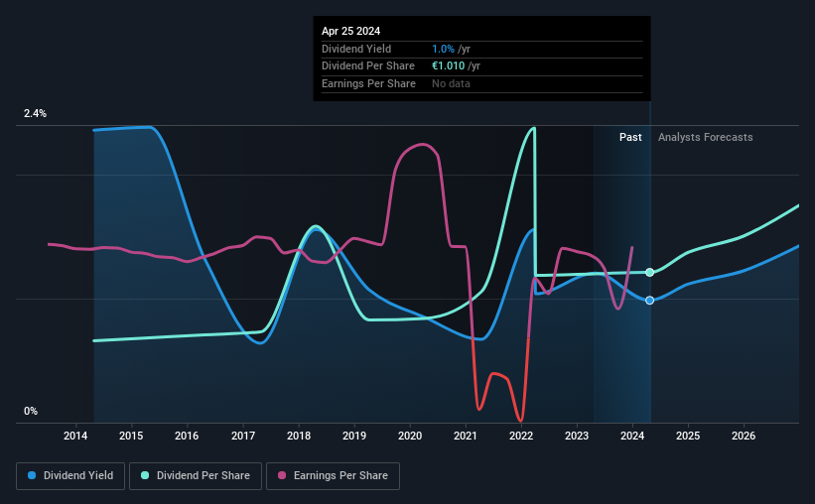This screenshot has width=815, height=504.
Task: Toggle the Dividend Per Share legend button
Action: point(196,476)
